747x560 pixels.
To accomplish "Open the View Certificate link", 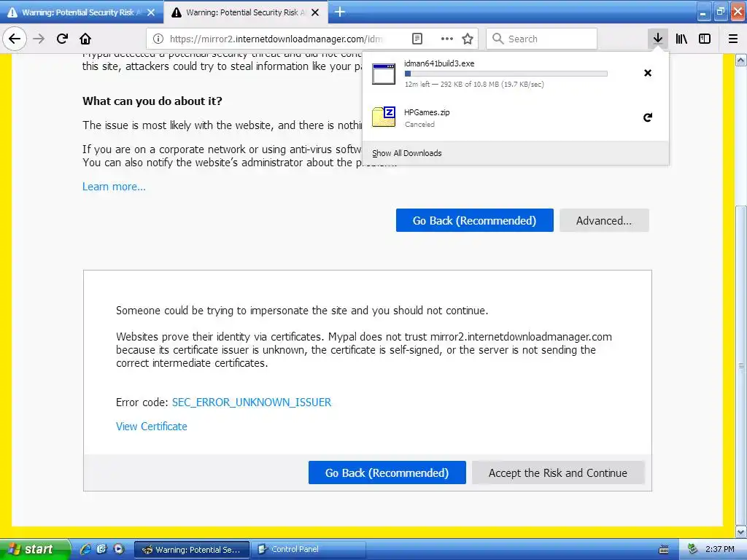I will coord(152,427).
